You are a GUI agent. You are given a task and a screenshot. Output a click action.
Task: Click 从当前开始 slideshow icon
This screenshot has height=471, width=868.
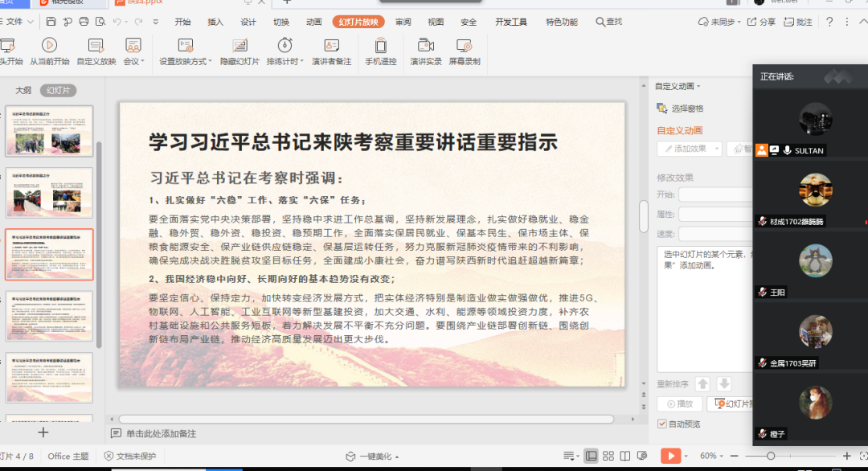49,46
